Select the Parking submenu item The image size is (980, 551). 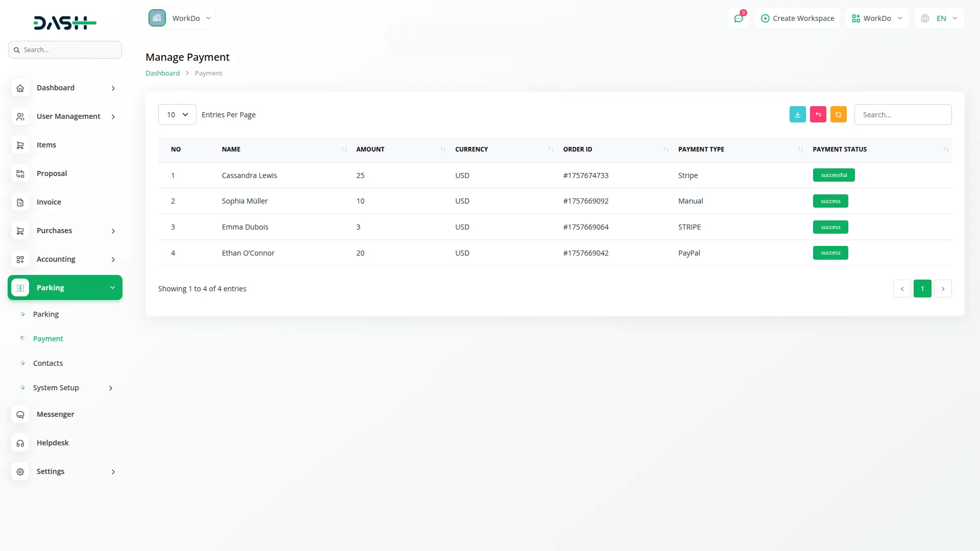[x=46, y=314]
